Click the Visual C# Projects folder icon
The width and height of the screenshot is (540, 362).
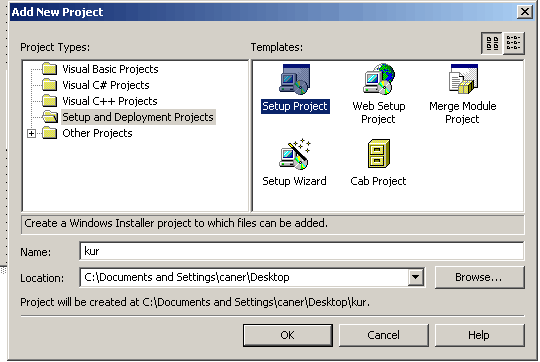(x=50, y=85)
